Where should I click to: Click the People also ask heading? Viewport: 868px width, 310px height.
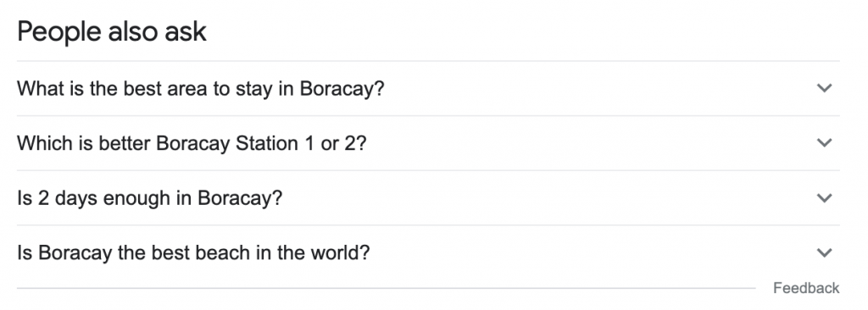click(112, 31)
